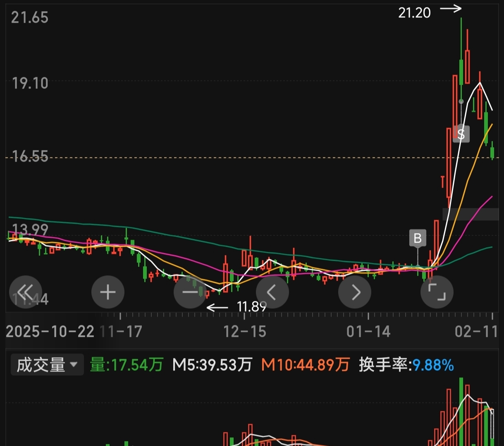Image resolution: width=504 pixels, height=446 pixels.
Task: Move chart right with the right-chevron button
Action: [355, 292]
